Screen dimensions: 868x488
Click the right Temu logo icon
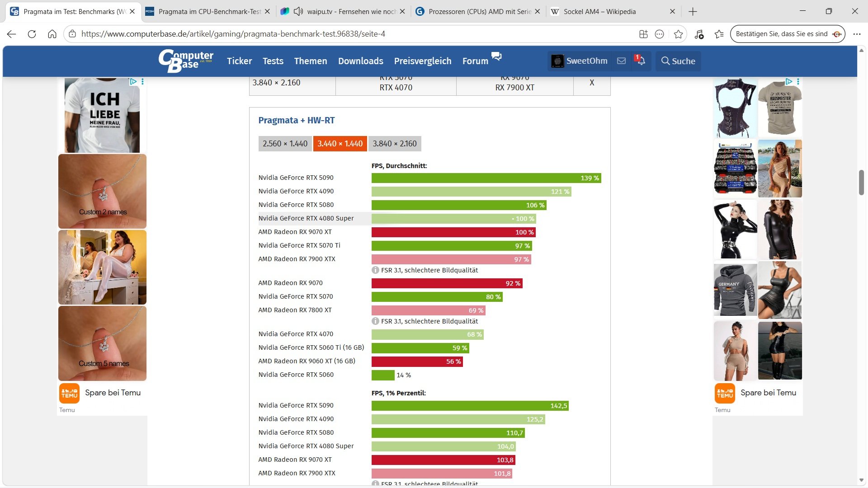pyautogui.click(x=725, y=393)
